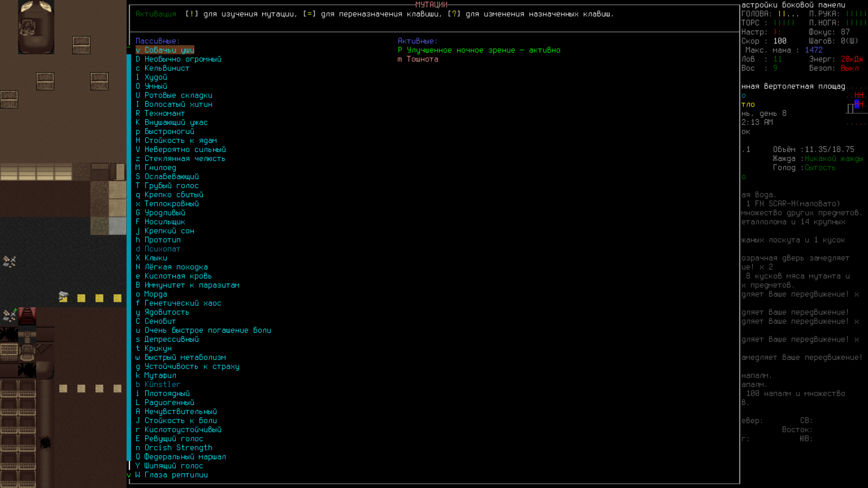Toggle the Тошнота active mutation

tap(418, 59)
